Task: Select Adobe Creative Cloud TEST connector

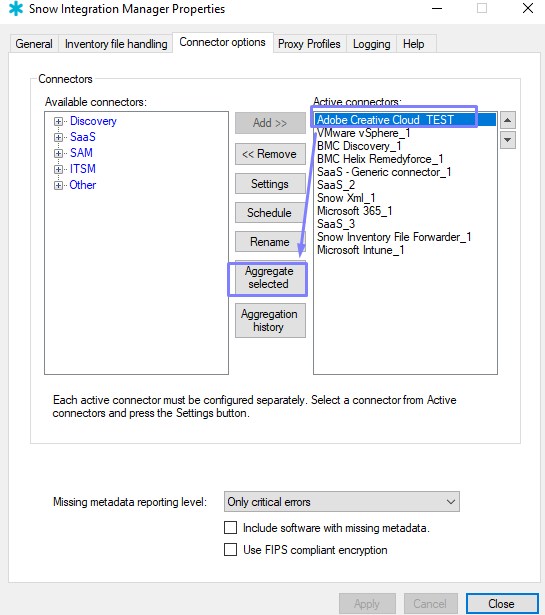Action: (405, 120)
